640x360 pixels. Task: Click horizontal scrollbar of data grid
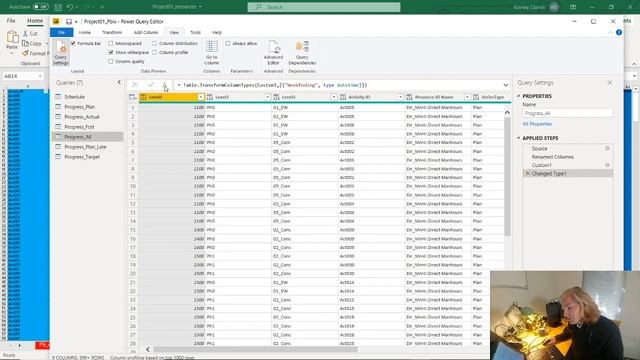[x=255, y=349]
